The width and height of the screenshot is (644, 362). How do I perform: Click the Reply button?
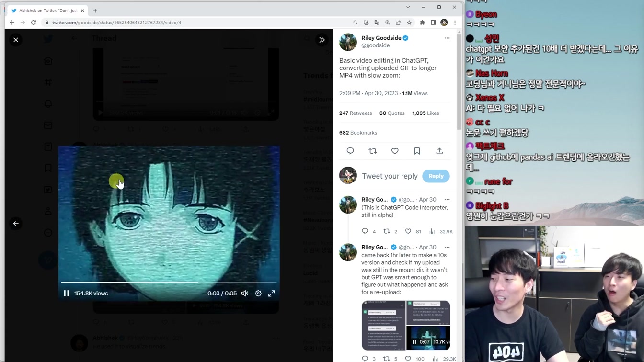tap(436, 176)
